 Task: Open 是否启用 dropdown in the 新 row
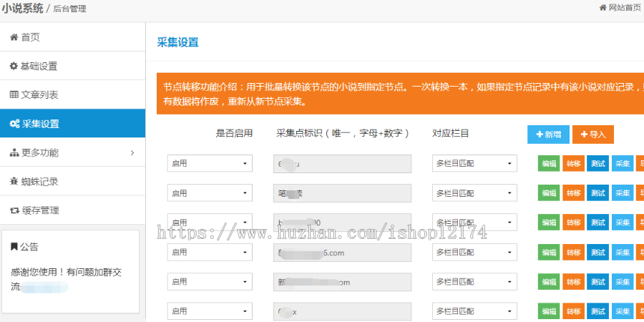point(210,282)
